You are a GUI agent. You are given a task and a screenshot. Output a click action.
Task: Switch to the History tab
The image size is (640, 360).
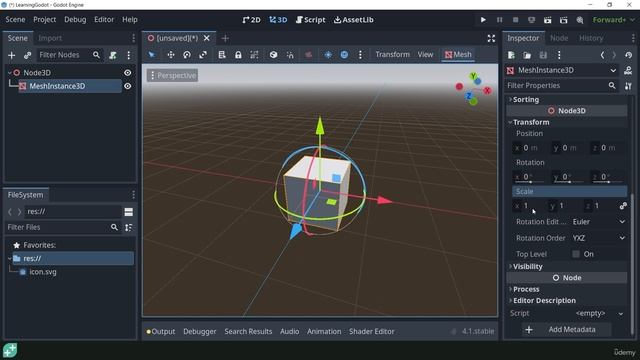[x=591, y=38]
